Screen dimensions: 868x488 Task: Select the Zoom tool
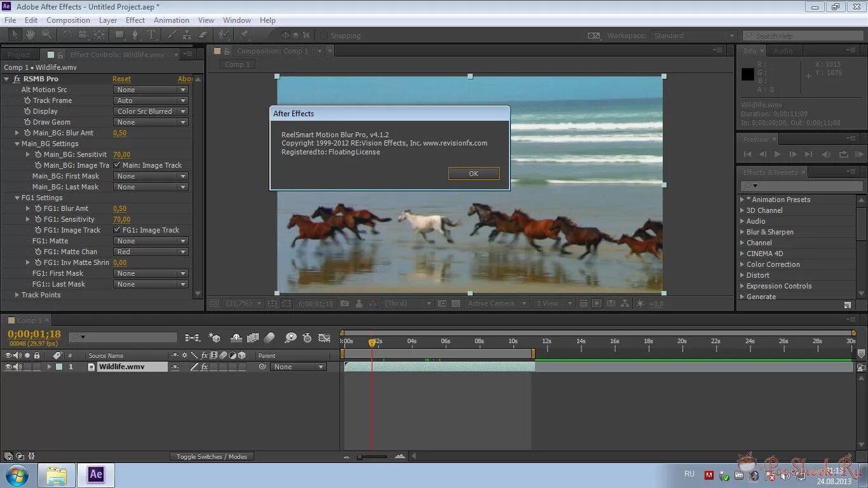pos(46,35)
